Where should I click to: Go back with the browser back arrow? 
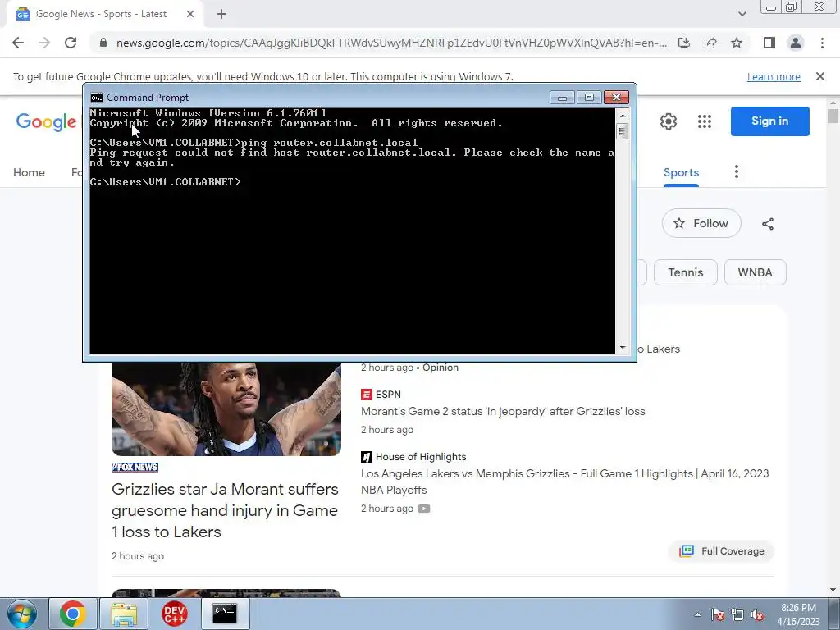pyautogui.click(x=18, y=43)
